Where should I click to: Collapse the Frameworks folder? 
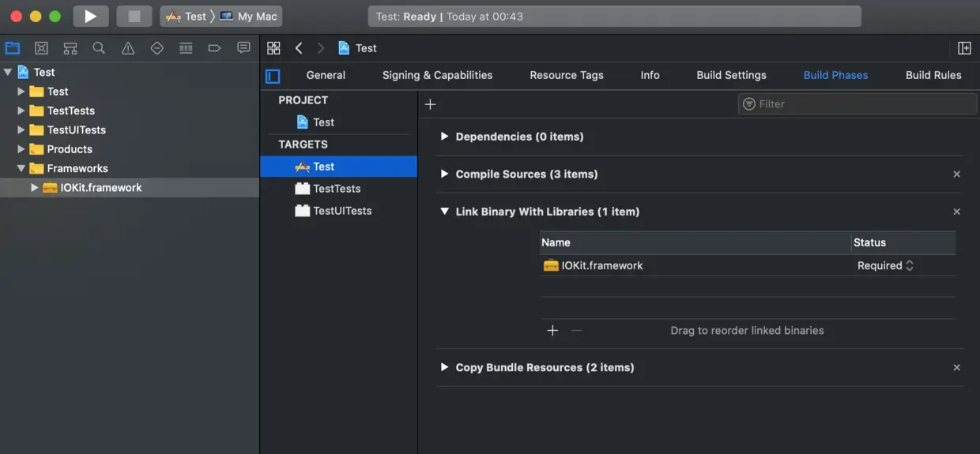pyautogui.click(x=21, y=168)
